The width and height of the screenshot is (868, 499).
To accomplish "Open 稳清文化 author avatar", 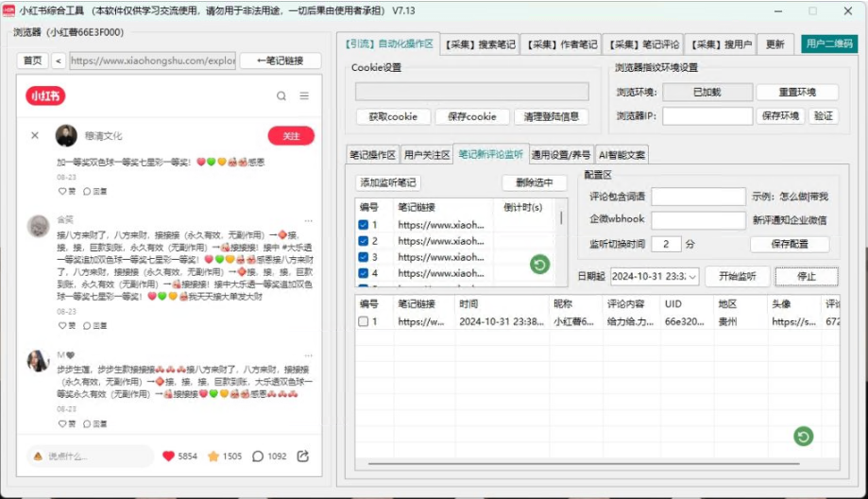I will tap(66, 135).
